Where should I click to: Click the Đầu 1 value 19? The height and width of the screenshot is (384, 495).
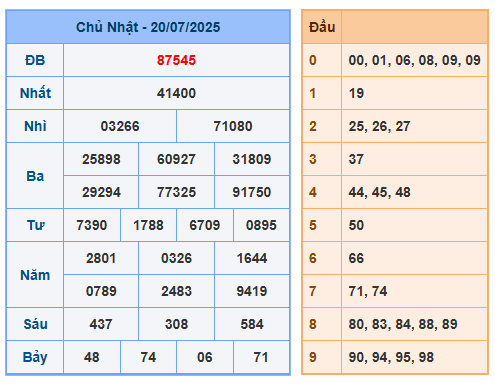click(356, 93)
